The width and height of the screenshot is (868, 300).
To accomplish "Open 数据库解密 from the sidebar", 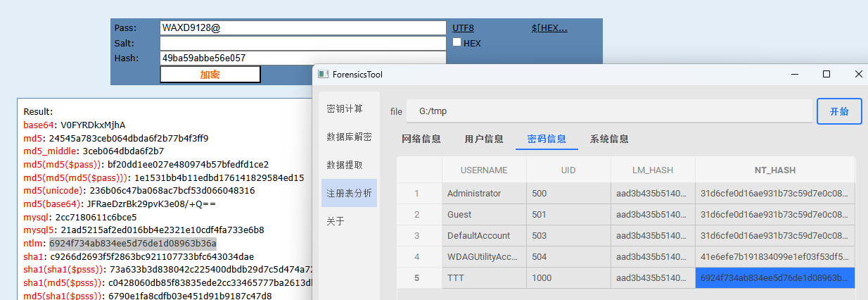I will (x=349, y=137).
